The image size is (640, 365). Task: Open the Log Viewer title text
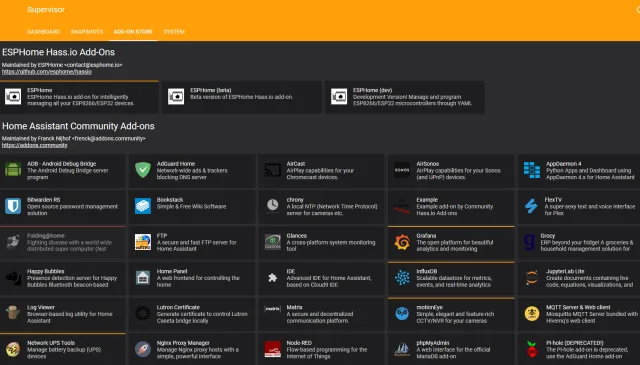(41, 307)
